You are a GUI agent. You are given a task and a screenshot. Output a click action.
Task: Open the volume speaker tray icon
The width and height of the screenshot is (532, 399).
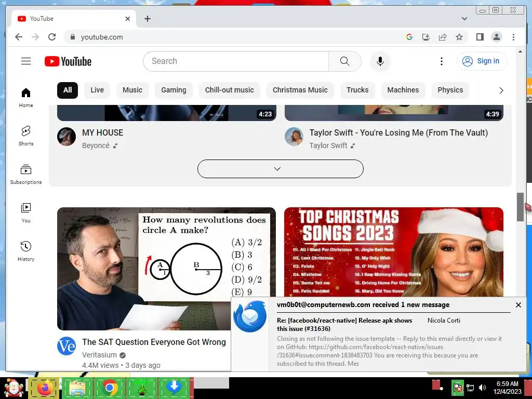click(x=482, y=388)
